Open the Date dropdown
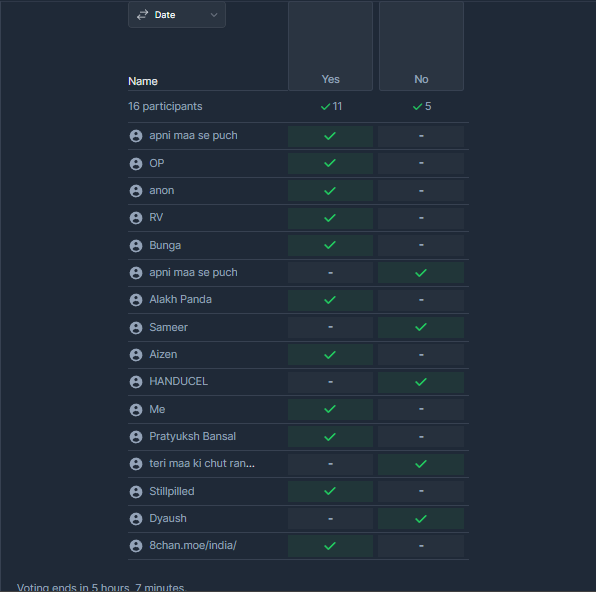 pyautogui.click(x=177, y=15)
